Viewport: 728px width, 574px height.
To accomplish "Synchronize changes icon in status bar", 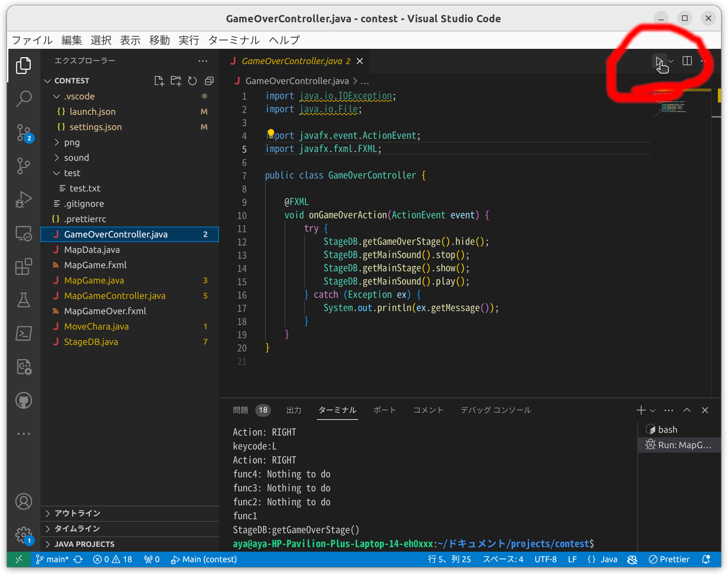I will pyautogui.click(x=78, y=559).
